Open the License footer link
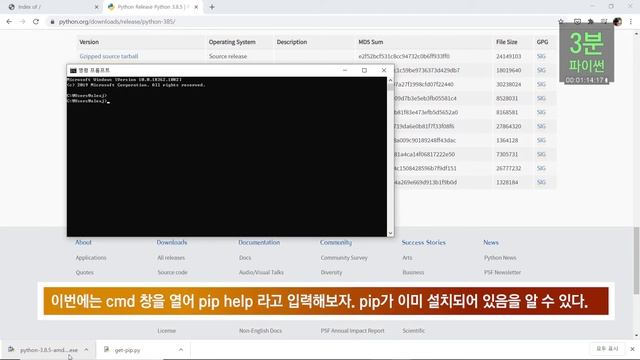The image size is (640, 360). pos(167,331)
